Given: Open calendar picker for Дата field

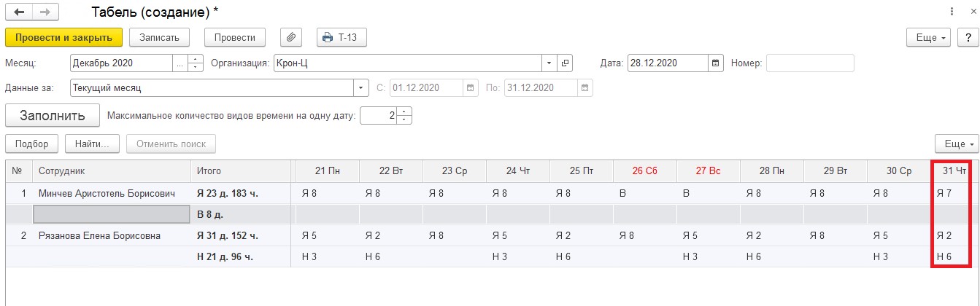Looking at the screenshot, I should [716, 63].
